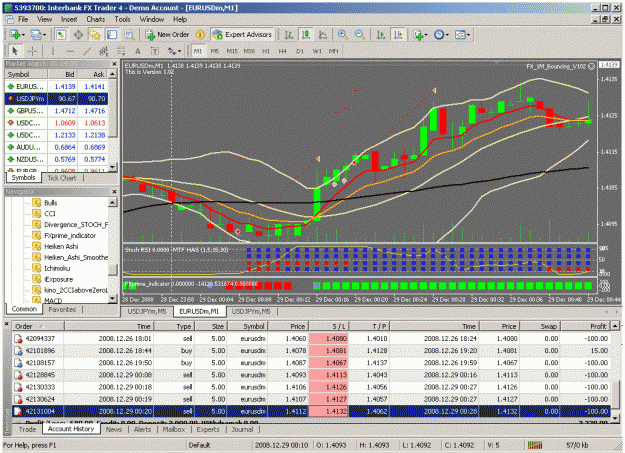Open a new chart with the New Chart icon
Image resolution: width=625 pixels, height=453 pixels.
tap(14, 35)
